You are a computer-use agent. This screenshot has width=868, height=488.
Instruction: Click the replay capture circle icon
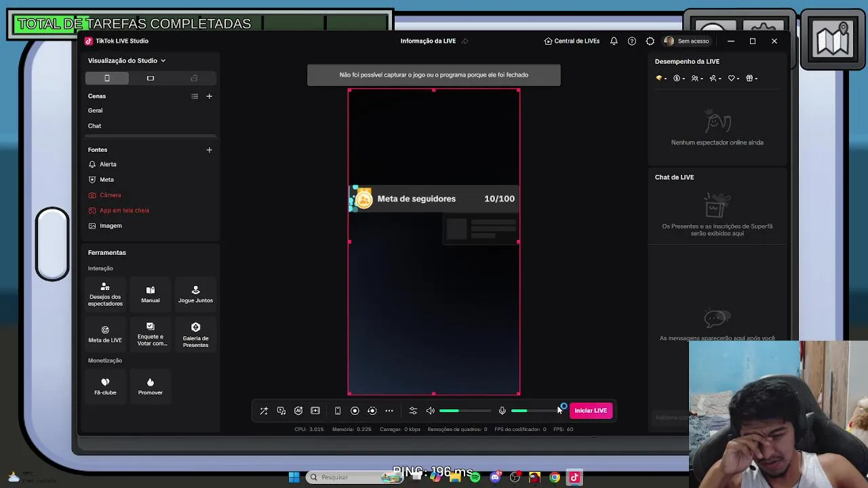tap(372, 411)
